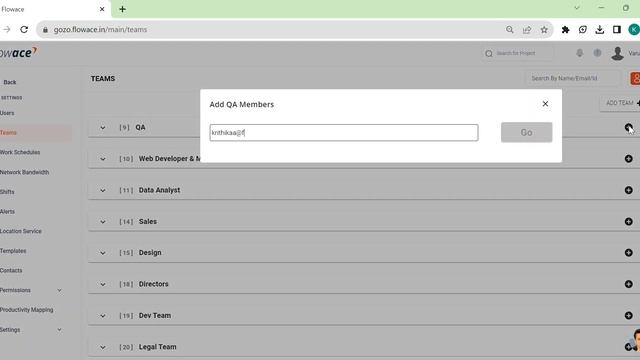The width and height of the screenshot is (640, 360).
Task: Expand the Dev Team row
Action: [x=102, y=316]
